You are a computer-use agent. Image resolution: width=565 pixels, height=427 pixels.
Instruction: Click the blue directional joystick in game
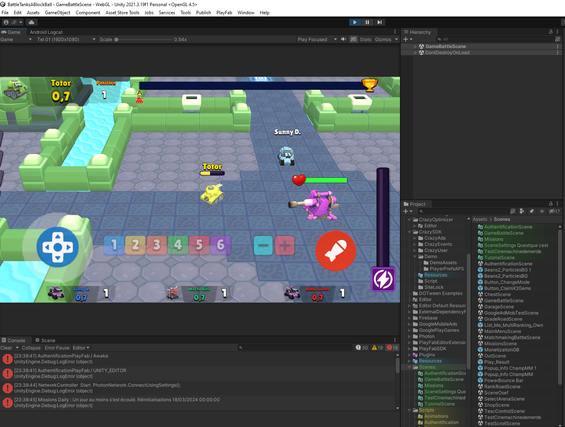click(x=58, y=247)
